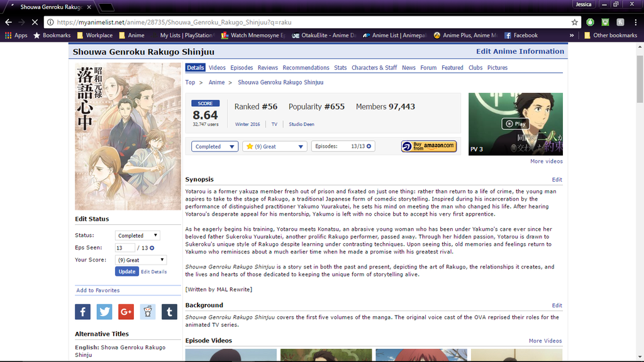Image resolution: width=644 pixels, height=362 pixels.
Task: Switch to the Details tab
Action: (x=195, y=68)
